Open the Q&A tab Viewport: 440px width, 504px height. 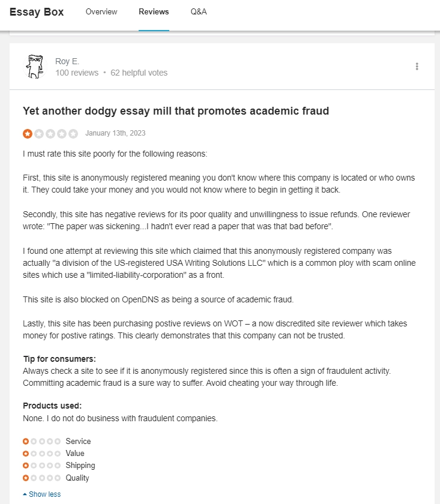199,12
